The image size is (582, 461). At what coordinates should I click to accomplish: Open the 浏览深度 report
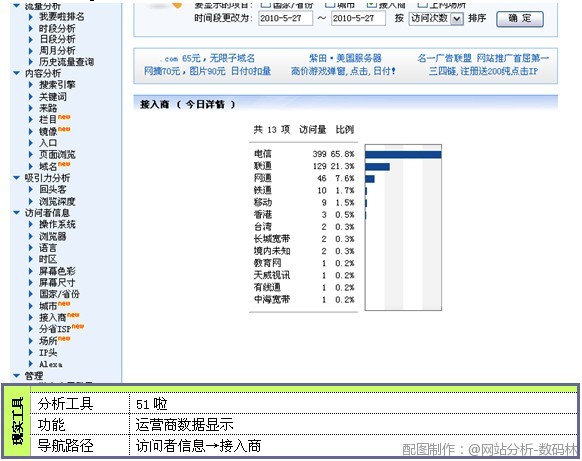[57, 201]
